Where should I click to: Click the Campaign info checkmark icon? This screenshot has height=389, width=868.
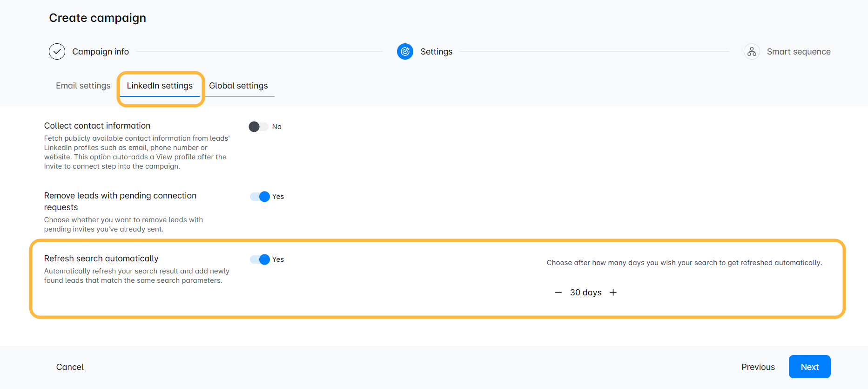pos(57,52)
